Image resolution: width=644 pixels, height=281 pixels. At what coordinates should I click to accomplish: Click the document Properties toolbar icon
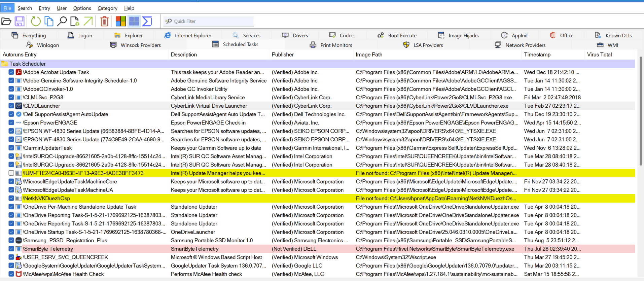75,21
